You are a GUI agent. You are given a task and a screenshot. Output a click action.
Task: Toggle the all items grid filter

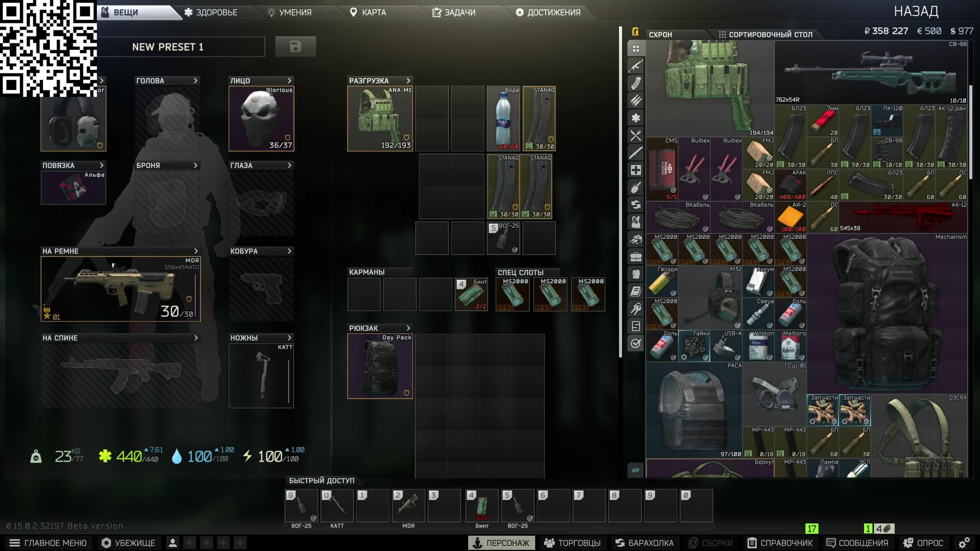635,49
